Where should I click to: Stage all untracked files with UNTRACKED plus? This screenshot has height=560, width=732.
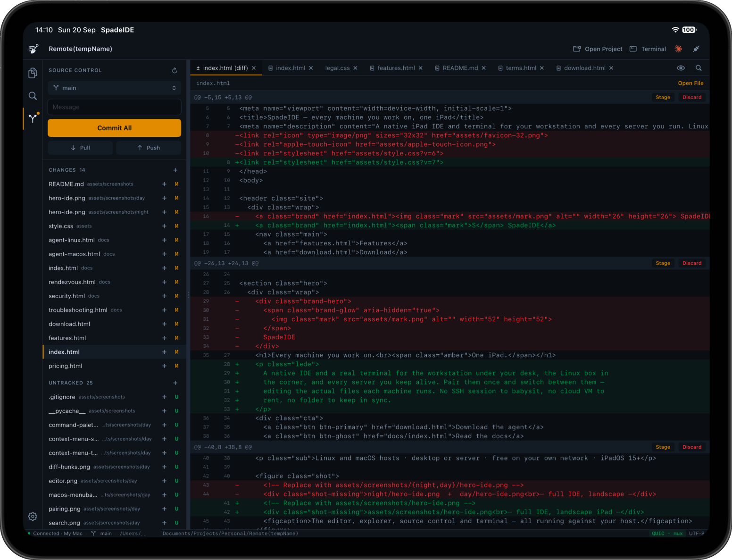pyautogui.click(x=175, y=383)
